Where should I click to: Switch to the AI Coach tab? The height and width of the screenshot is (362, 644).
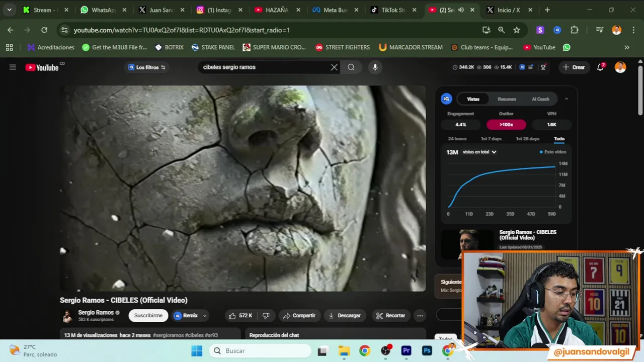540,99
